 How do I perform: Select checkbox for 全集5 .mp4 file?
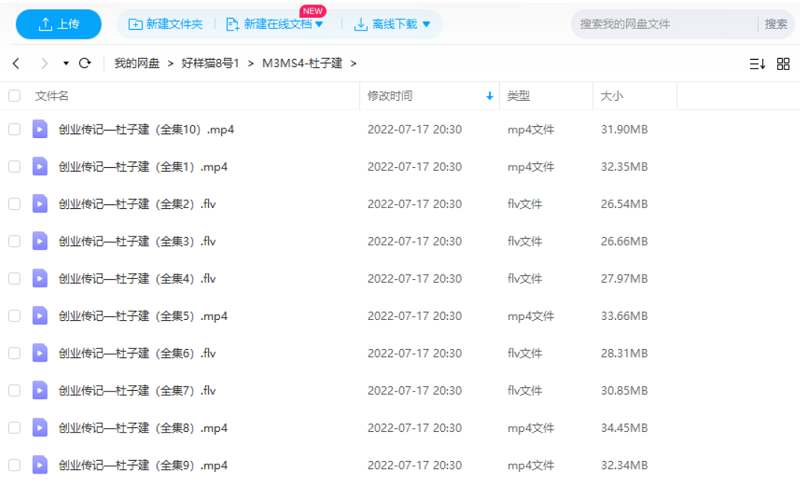14,315
